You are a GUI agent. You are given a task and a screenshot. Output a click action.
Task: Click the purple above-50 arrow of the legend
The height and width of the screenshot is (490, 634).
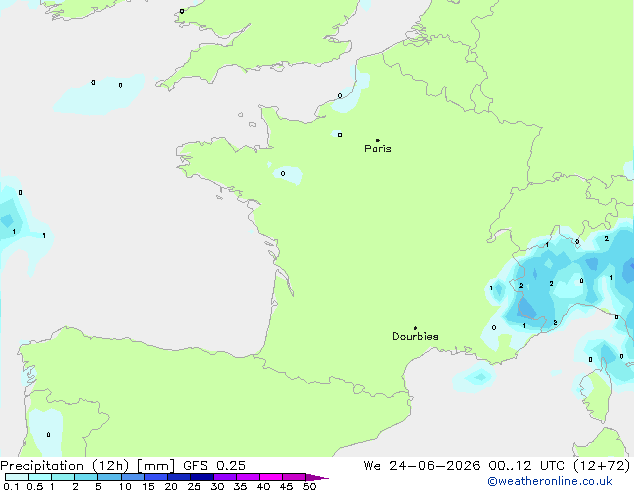pyautogui.click(x=317, y=477)
